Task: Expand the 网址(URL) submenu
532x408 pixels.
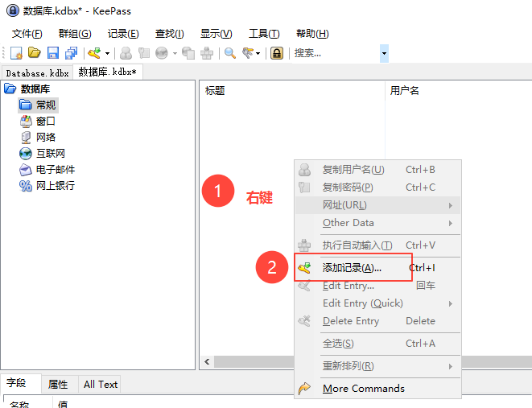Action: click(377, 205)
